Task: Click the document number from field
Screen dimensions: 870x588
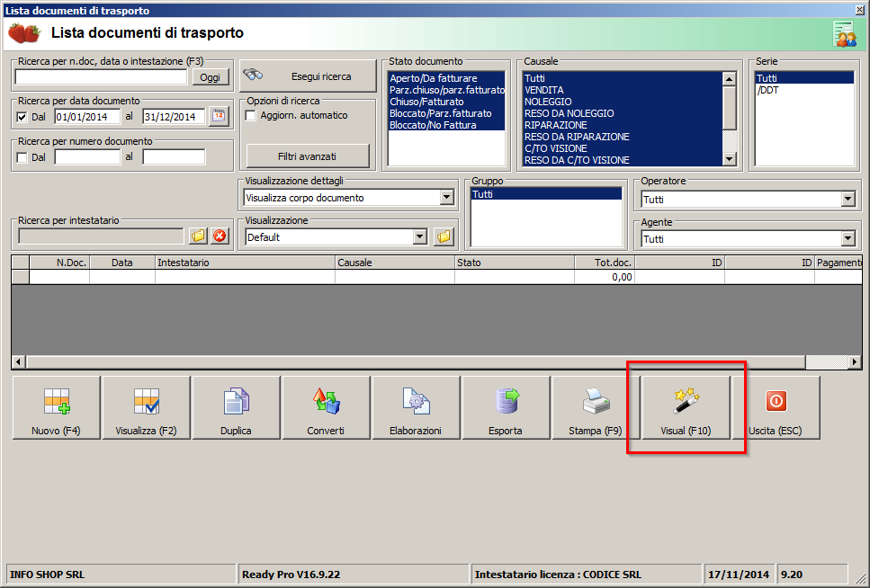Action: click(x=87, y=157)
